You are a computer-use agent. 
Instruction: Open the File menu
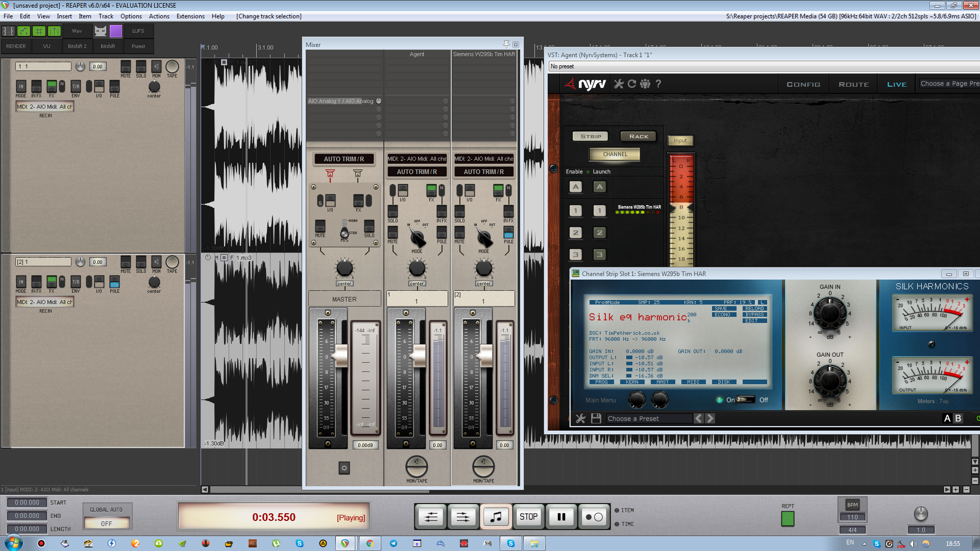[8, 16]
